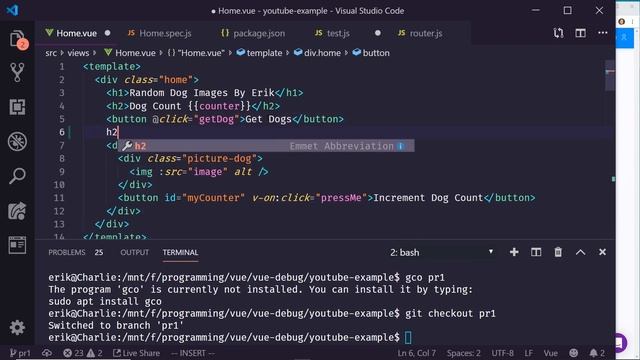Screen dimensions: 640x360
Task: Click the src breadcrumb segment
Action: [51, 53]
